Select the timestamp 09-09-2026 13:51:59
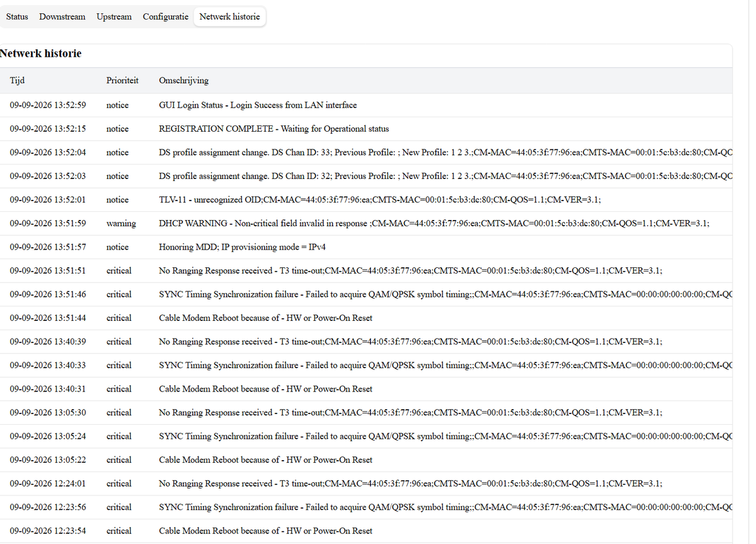This screenshot has width=756, height=544. tap(48, 223)
